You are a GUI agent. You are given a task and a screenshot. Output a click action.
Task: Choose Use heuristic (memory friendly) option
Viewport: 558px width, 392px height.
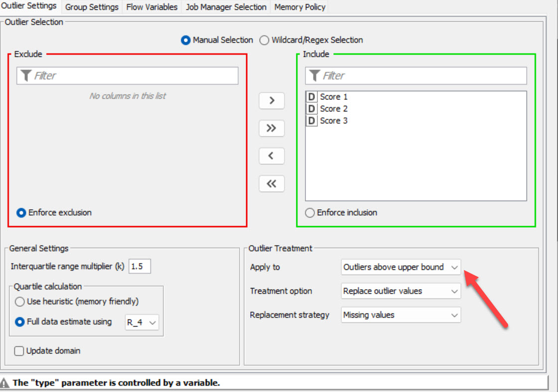click(x=20, y=301)
